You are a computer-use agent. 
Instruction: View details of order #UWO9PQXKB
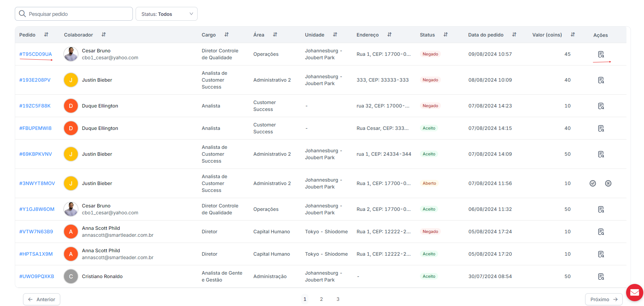pyautogui.click(x=601, y=276)
